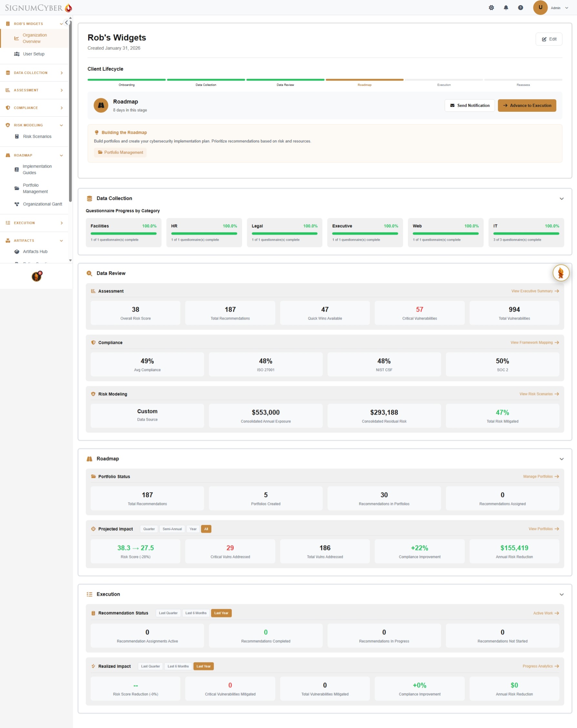The image size is (577, 728).
Task: Click the Facilities questionnaire progress bar
Action: (x=123, y=233)
